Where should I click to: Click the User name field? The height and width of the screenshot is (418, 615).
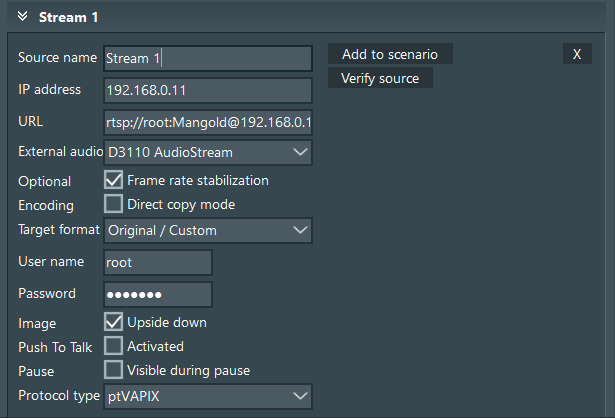(x=158, y=262)
